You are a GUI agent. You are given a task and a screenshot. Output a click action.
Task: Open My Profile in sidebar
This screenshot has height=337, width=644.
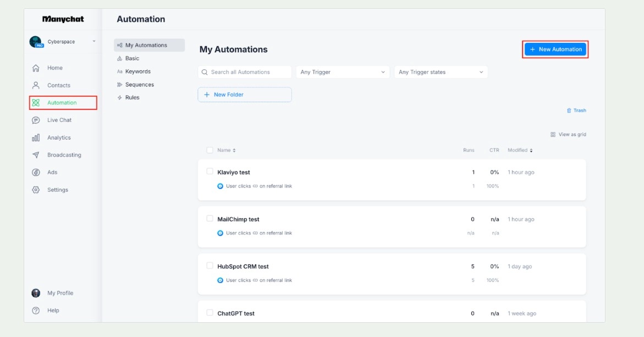pos(60,293)
